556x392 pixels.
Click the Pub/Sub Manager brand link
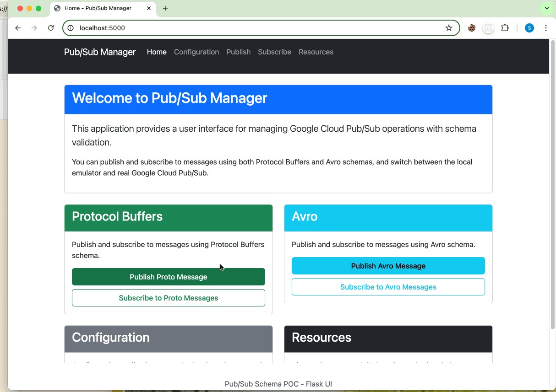pos(100,52)
